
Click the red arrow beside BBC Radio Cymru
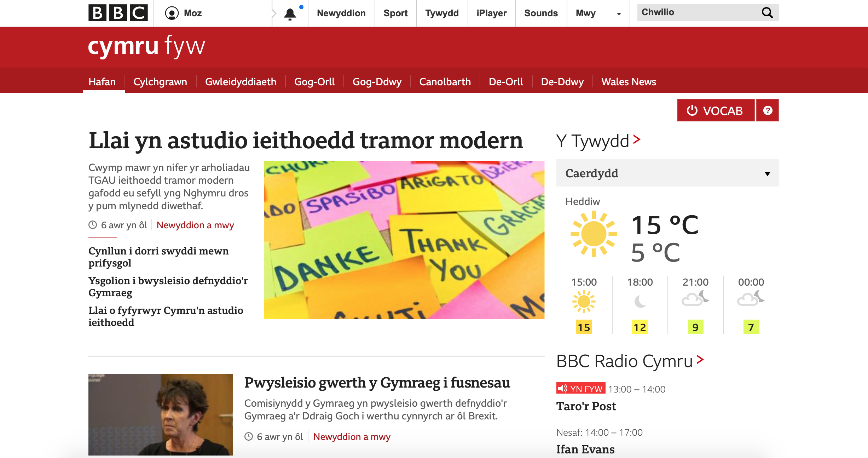[x=700, y=360]
